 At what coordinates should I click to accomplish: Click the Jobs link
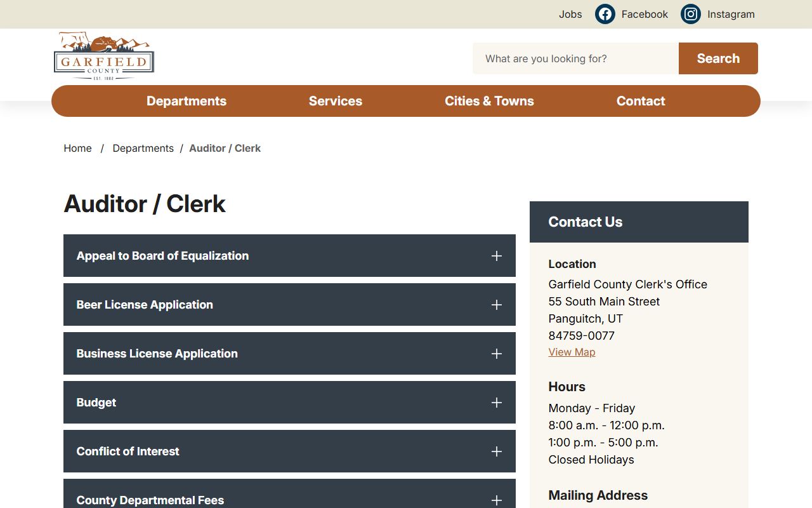tap(570, 14)
